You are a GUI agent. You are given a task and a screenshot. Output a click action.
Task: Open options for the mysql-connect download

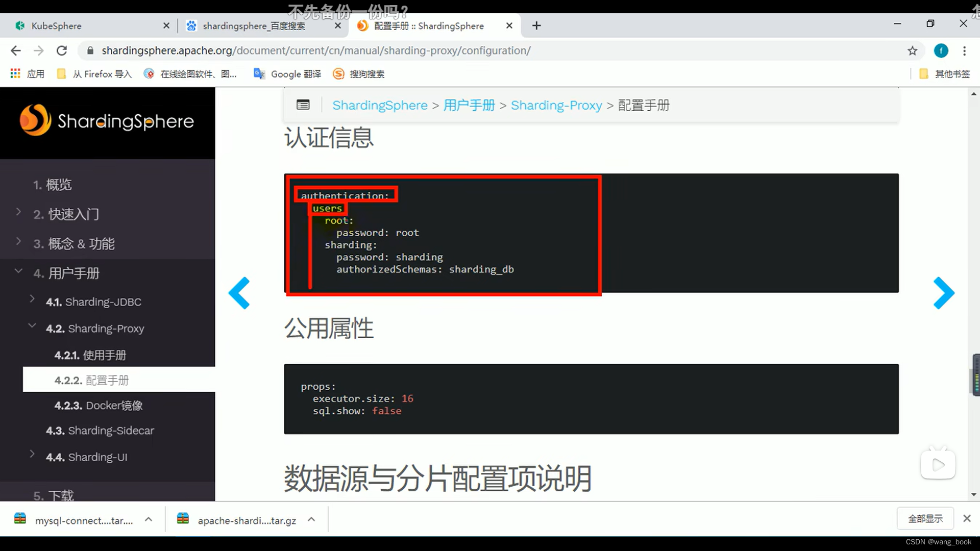point(149,519)
